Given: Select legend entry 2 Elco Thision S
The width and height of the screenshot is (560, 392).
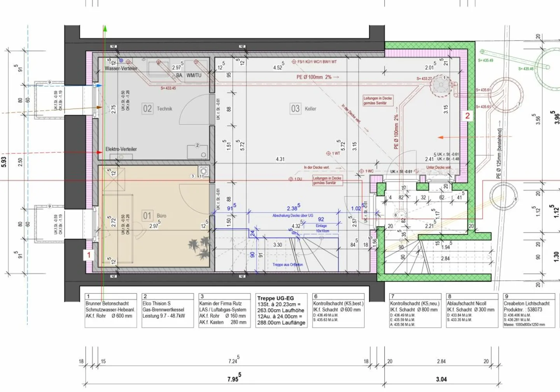Looking at the screenshot, I should [x=168, y=310].
